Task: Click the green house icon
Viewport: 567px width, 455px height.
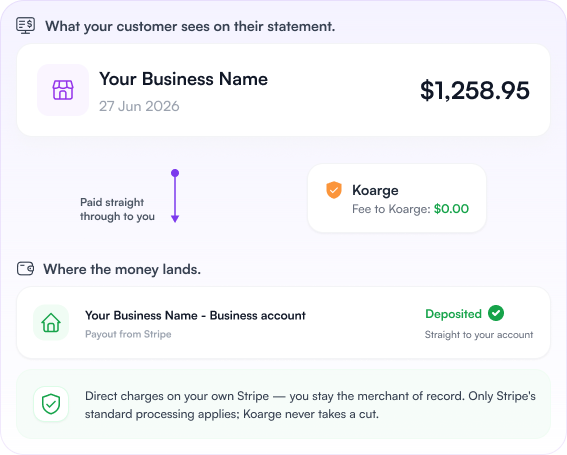Action: coord(51,323)
